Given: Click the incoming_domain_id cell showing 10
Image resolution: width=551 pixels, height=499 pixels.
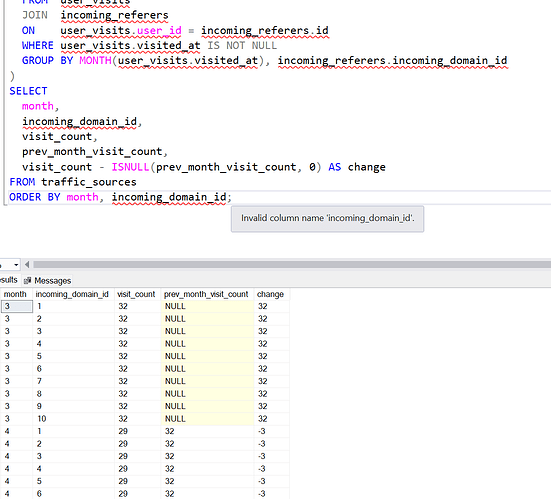Looking at the screenshot, I should pyautogui.click(x=41, y=419).
